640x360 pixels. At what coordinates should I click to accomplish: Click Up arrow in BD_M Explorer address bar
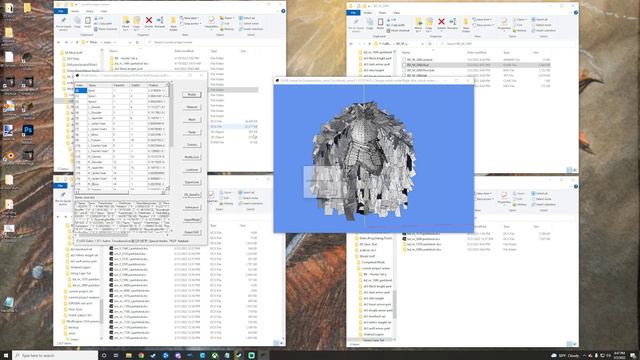pyautogui.click(x=369, y=43)
